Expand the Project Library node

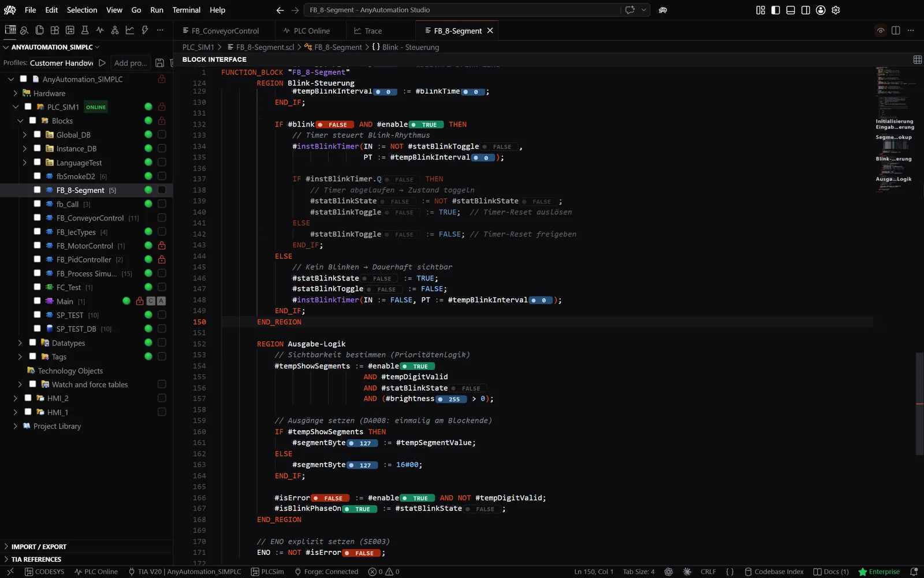click(x=15, y=426)
